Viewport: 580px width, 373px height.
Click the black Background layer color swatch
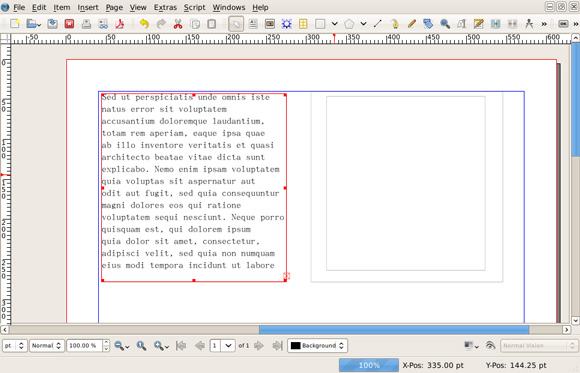[296, 346]
